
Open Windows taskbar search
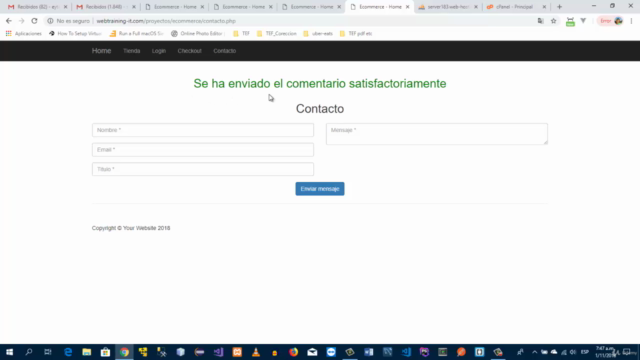tap(29, 352)
